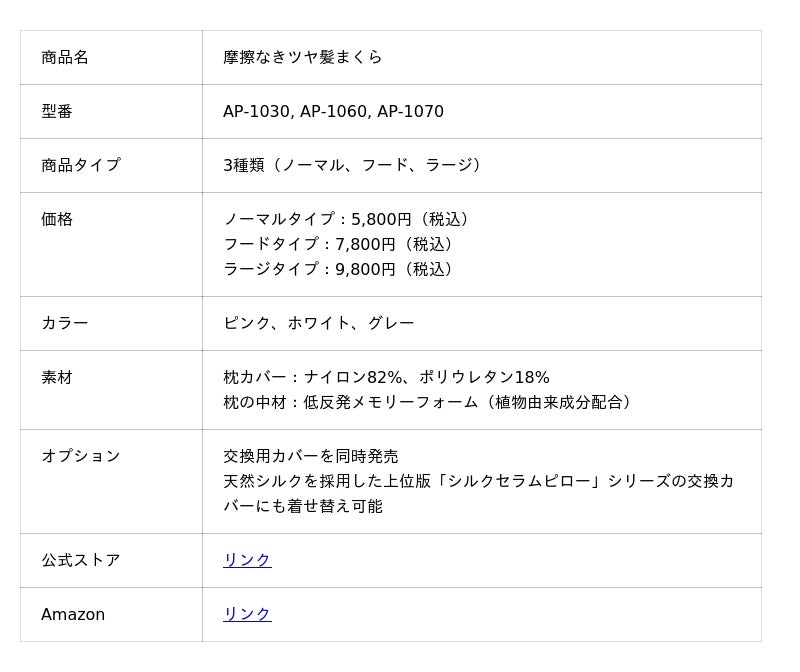This screenshot has height=672, width=800.
Task: Click the カラー label cell
Action: 65,323
